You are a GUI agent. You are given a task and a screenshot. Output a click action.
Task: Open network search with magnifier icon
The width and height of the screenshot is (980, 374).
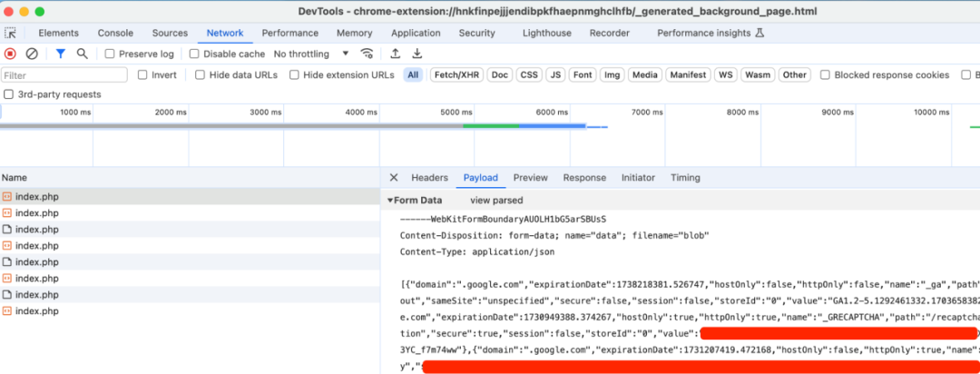82,54
